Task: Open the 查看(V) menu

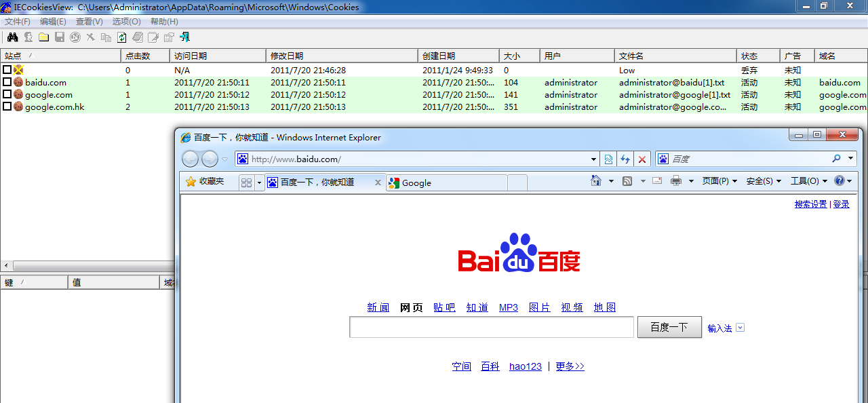Action: click(x=90, y=22)
